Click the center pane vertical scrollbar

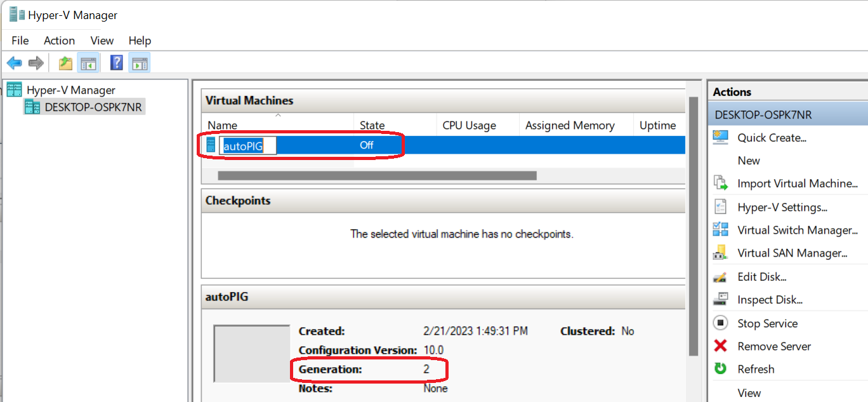coord(694,225)
